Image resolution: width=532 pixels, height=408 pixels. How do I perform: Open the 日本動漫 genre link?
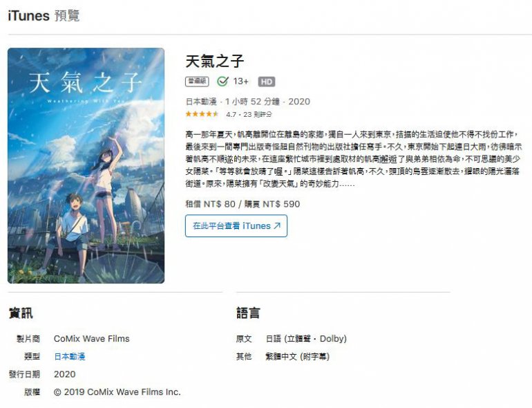(70, 356)
